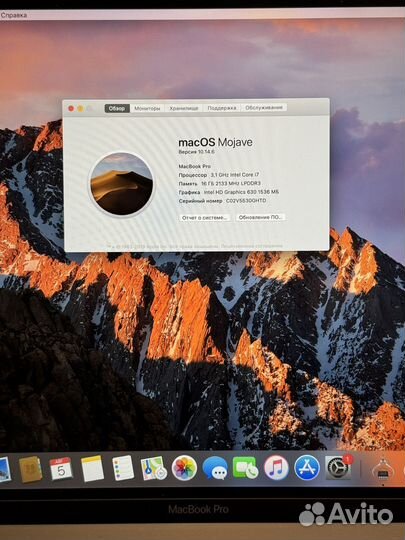
Task: Switch to the Обзор tab
Action: [117, 108]
